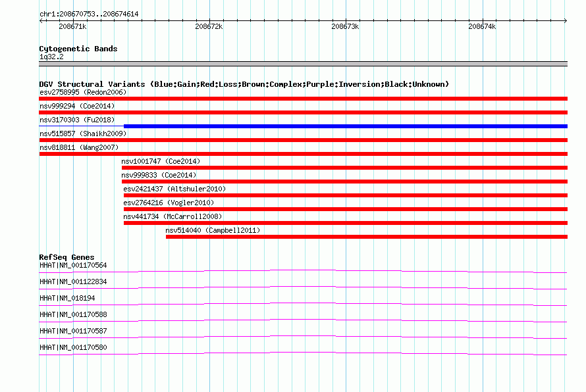The height and width of the screenshot is (392, 586).
Task: Select the 1q32.2 band label
Action: point(51,57)
